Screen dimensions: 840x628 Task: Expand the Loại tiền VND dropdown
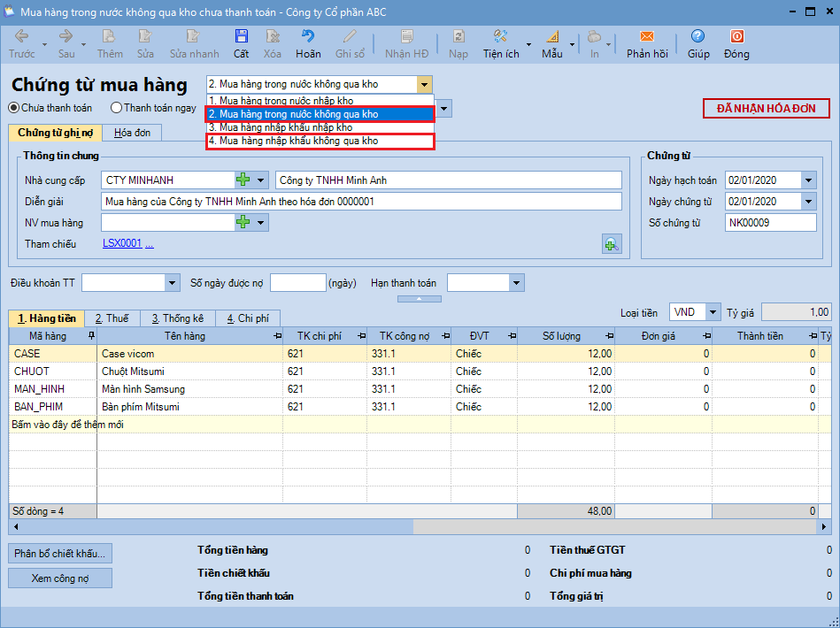pos(713,312)
